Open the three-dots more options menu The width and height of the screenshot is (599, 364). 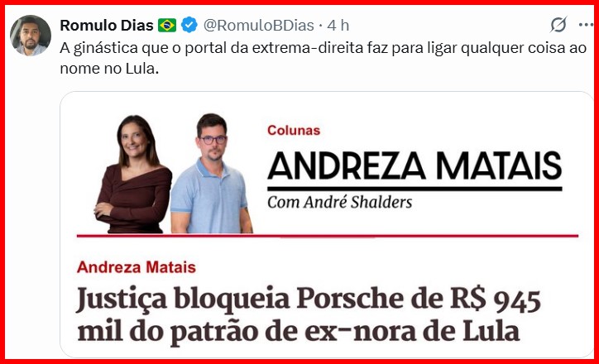586,25
